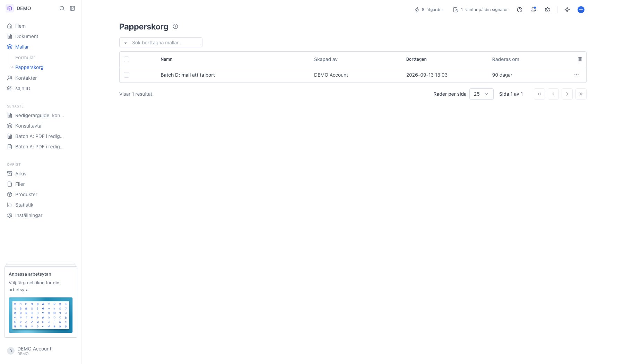The width and height of the screenshot is (624, 364).
Task: Jump to last page of results
Action: 581,94
